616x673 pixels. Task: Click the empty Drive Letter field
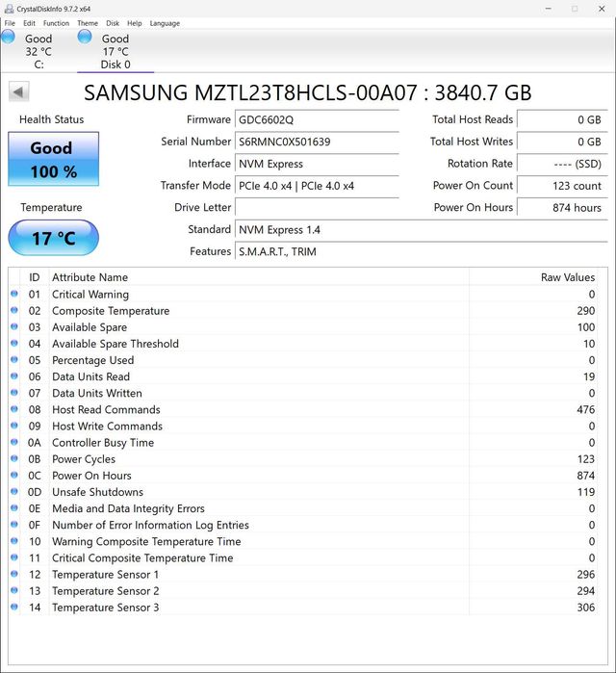317,208
